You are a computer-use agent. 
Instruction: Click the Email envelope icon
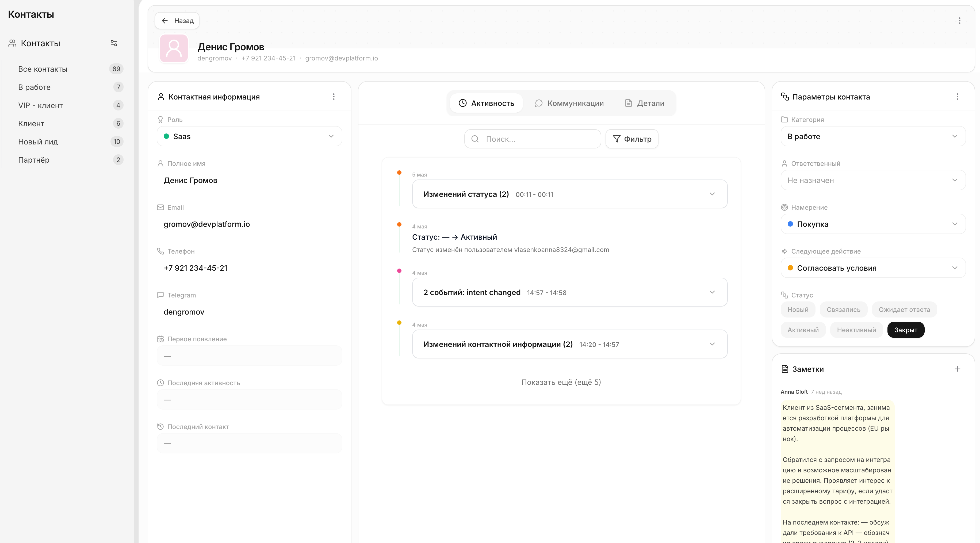(160, 207)
